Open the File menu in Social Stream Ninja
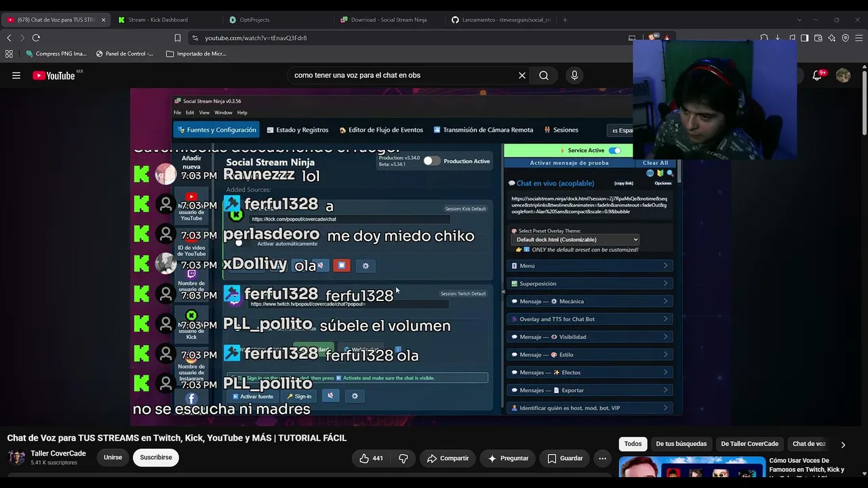The image size is (868, 488). click(x=177, y=113)
